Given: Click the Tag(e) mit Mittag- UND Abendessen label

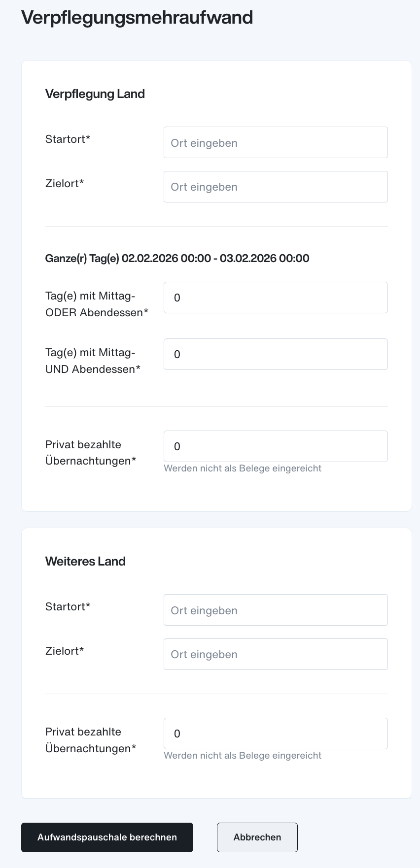Looking at the screenshot, I should [x=93, y=361].
